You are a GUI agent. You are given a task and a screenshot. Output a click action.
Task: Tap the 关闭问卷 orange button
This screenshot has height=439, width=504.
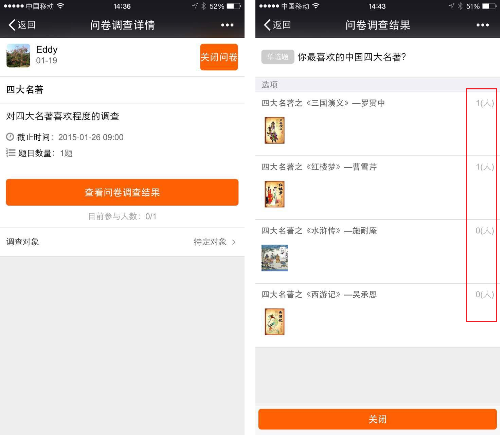tap(219, 57)
